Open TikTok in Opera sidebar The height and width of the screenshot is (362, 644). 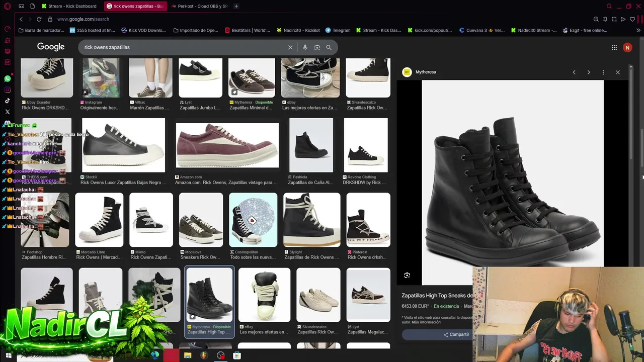[x=7, y=101]
